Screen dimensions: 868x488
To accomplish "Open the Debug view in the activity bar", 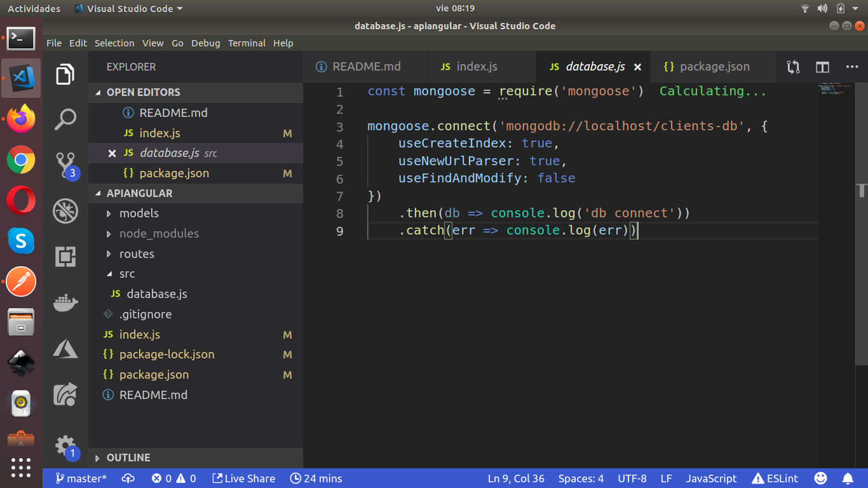I will [x=65, y=211].
